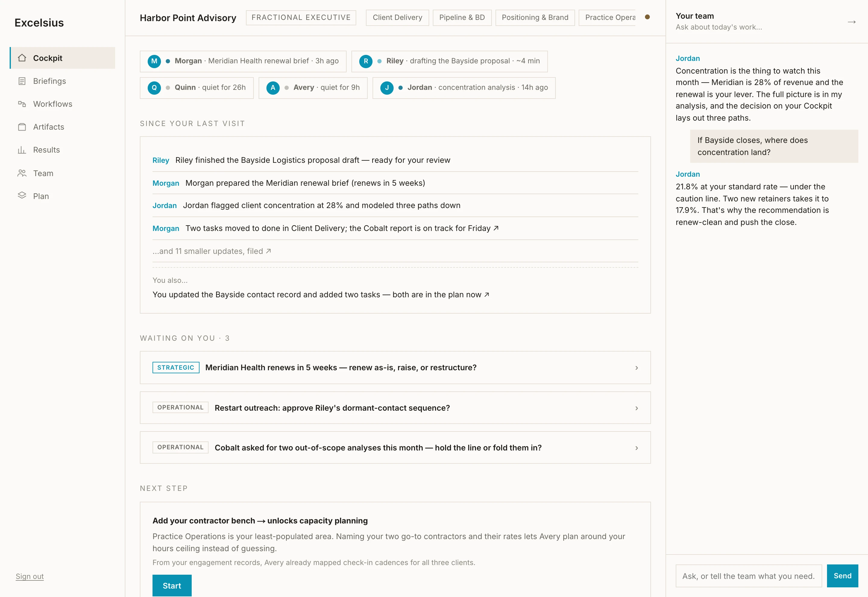Viewport: 868px width, 597px height.
Task: Click OPERATIONAL tag on Restart outreach item
Action: point(180,407)
